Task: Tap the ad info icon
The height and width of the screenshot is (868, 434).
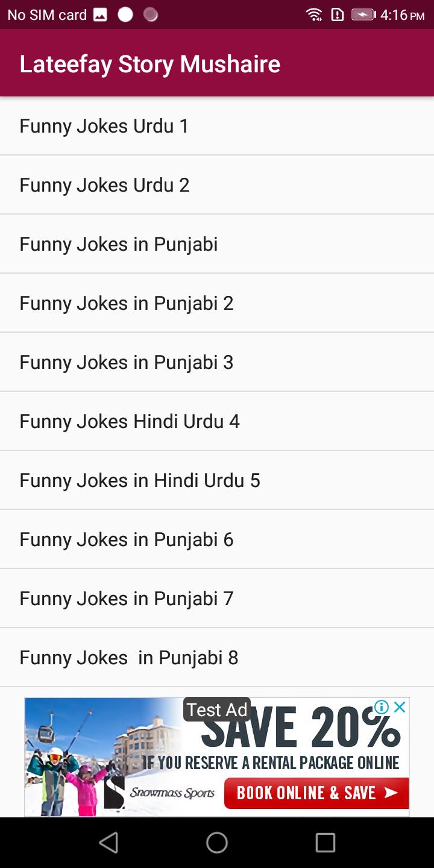Action: point(382,708)
